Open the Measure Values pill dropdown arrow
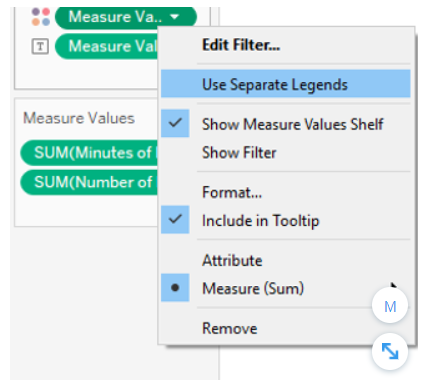 click(x=174, y=16)
